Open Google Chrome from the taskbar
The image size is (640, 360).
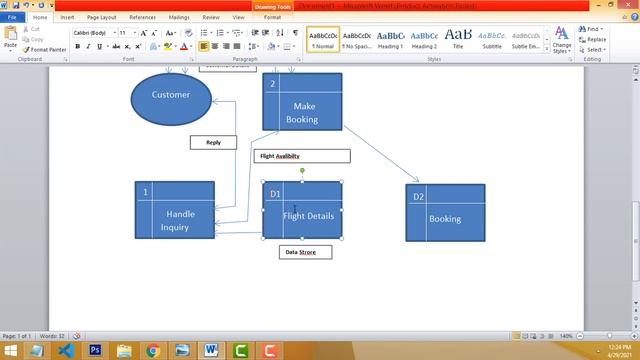[x=153, y=350]
